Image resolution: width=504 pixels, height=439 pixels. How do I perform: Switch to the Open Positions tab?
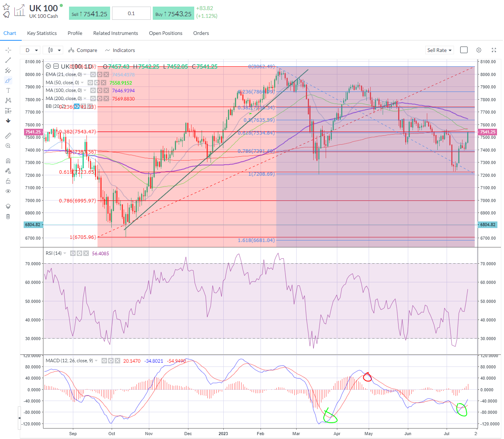[166, 33]
